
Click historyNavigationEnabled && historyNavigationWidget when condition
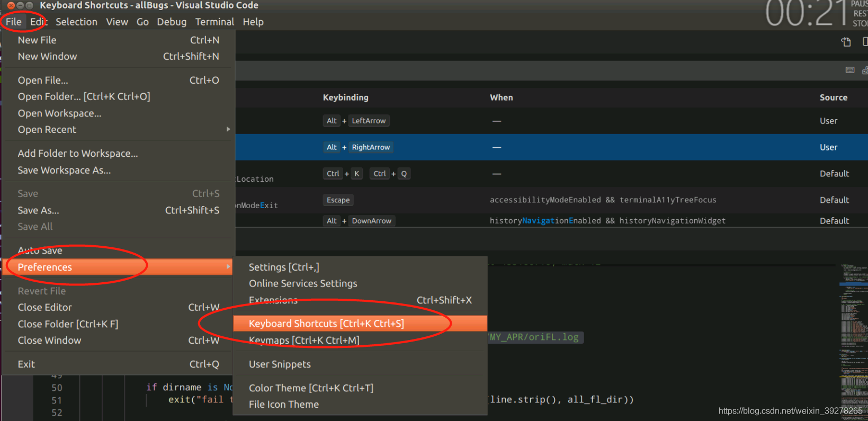[607, 221]
